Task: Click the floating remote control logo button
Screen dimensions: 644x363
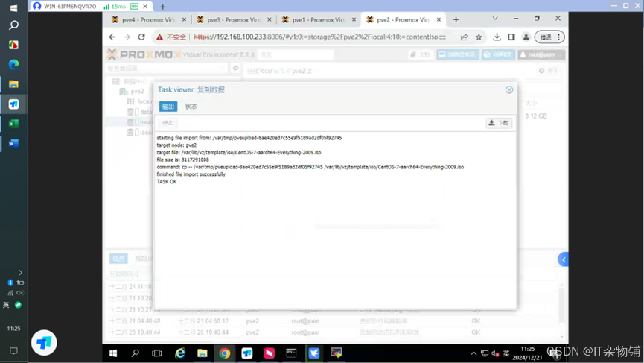Action: pyautogui.click(x=44, y=342)
